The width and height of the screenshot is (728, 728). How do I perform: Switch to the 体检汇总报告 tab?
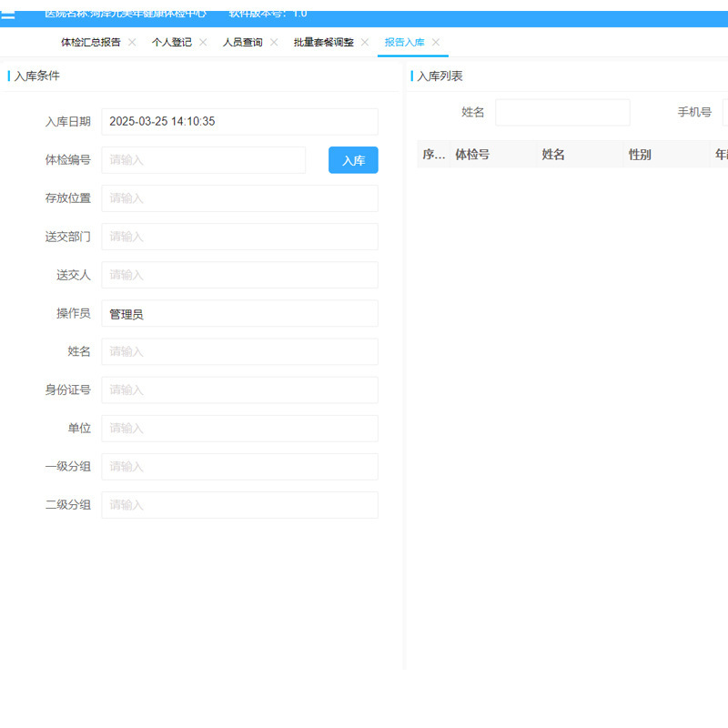(90, 43)
